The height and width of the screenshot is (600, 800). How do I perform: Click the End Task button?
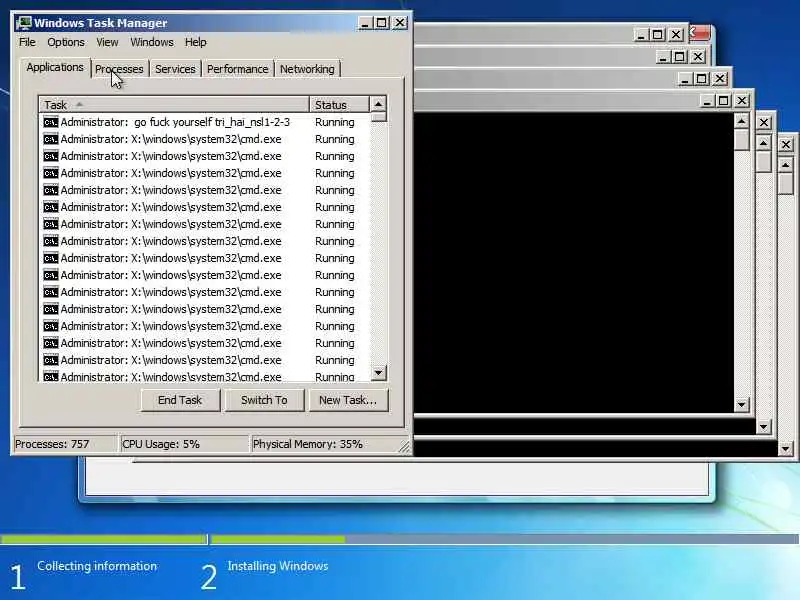180,400
